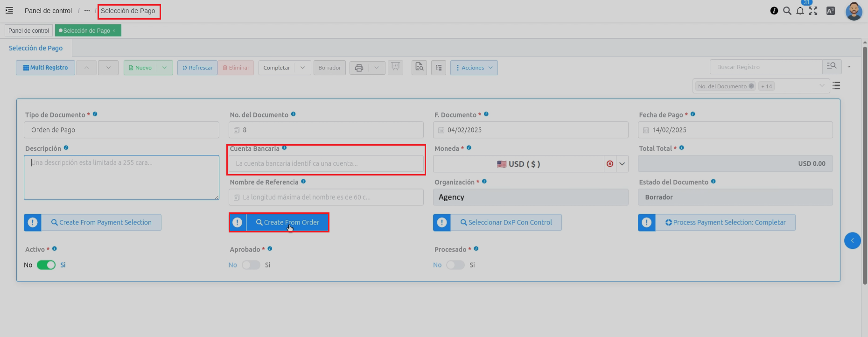Click the print icon in toolbar
Image resolution: width=868 pixels, height=337 pixels.
[x=359, y=68]
